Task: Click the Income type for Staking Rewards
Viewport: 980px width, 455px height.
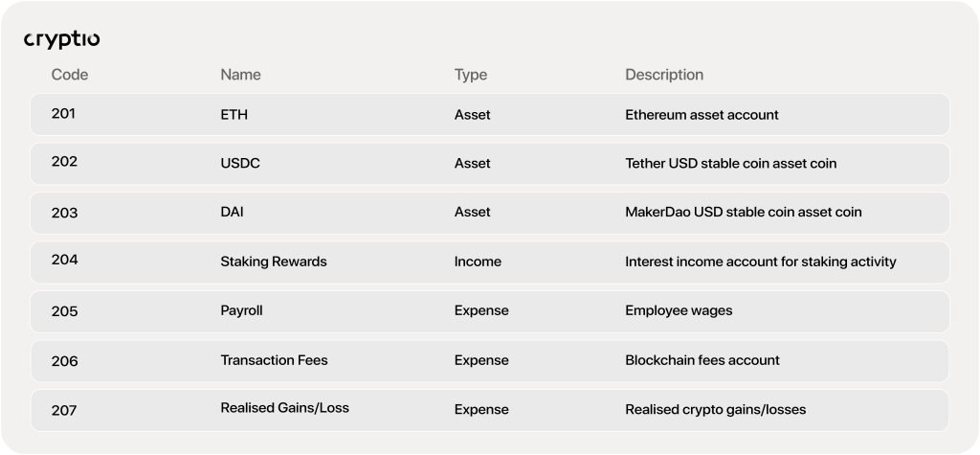Action: click(x=478, y=262)
